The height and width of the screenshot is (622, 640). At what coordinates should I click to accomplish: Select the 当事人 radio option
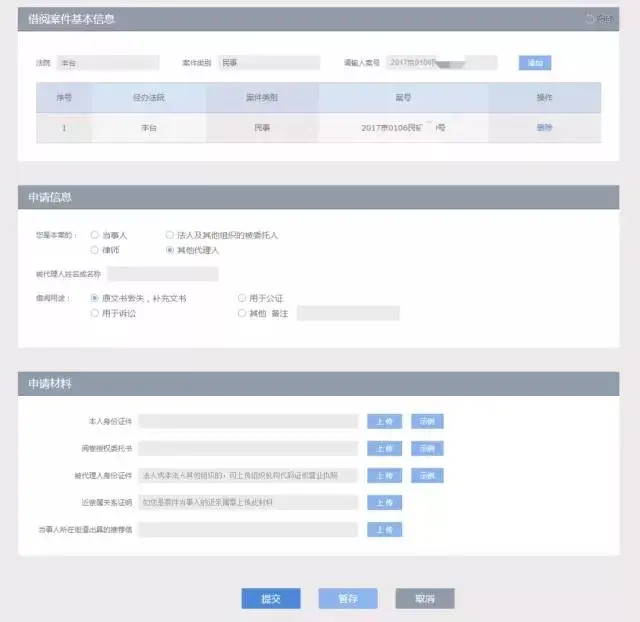click(95, 235)
